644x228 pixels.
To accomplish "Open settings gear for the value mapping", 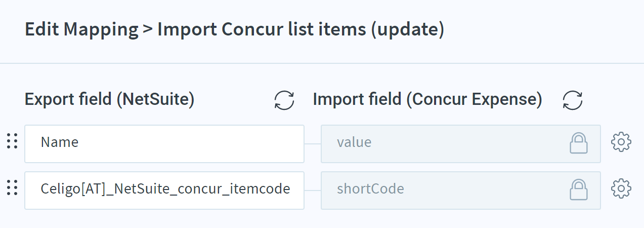I will click(x=621, y=142).
